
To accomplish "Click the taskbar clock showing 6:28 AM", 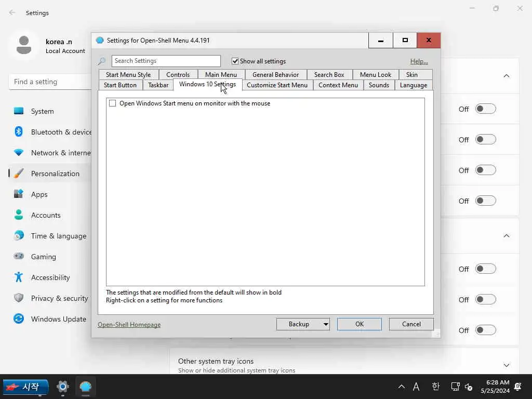I will pos(495,387).
